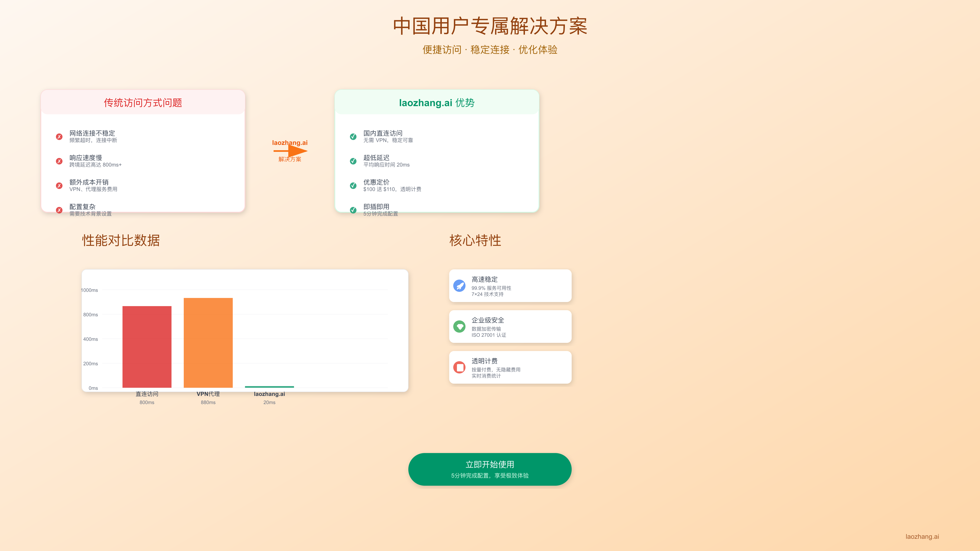Click the text 按量付费，无隐藏费用
The image size is (980, 551).
point(496,370)
